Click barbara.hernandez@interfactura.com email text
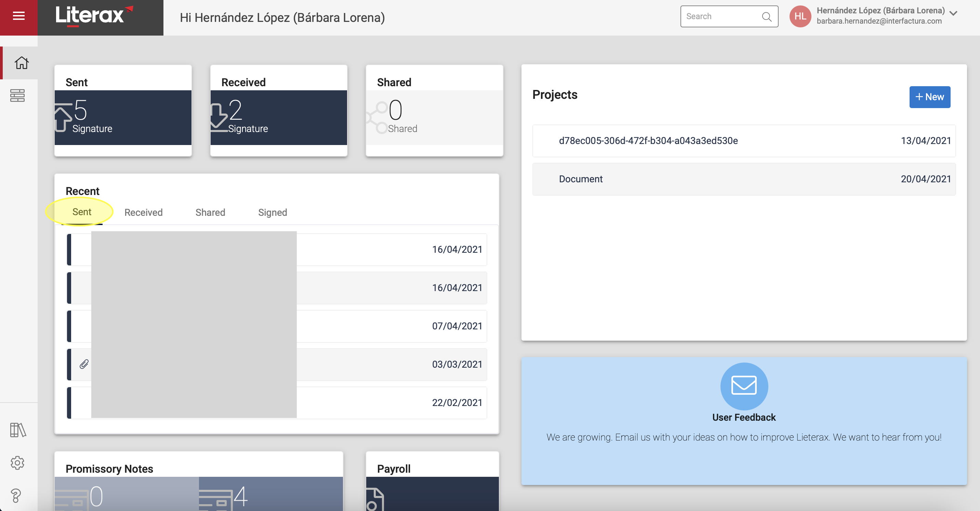 879,21
